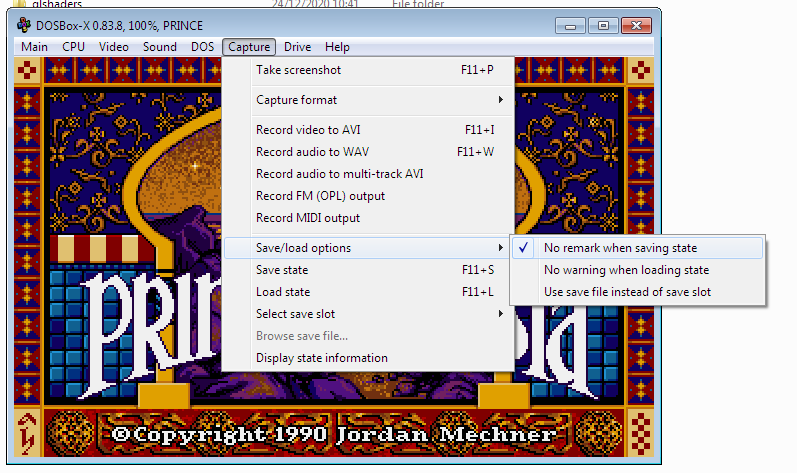The height and width of the screenshot is (473, 797).
Task: Maximize the DOSBox-X window
Action: point(603,25)
